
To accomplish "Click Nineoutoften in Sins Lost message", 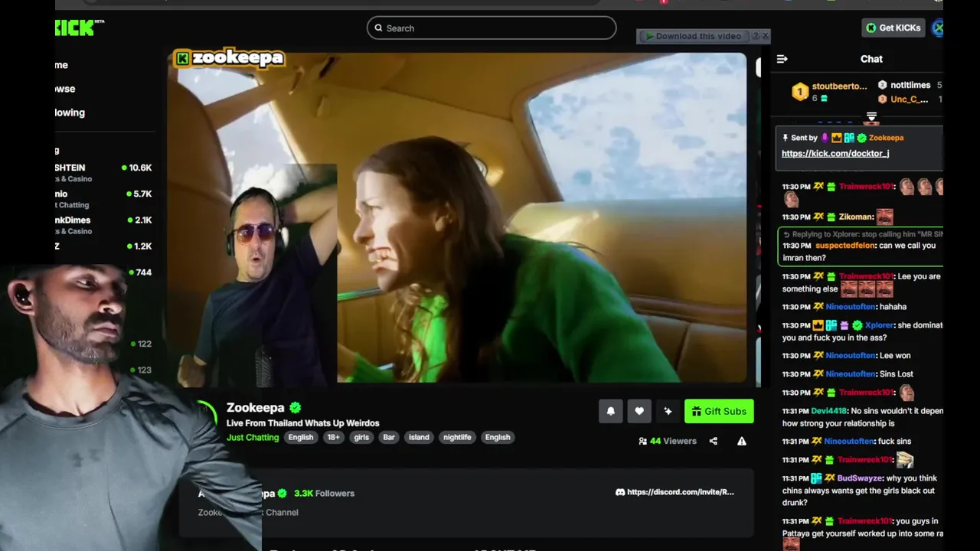I will [x=851, y=374].
